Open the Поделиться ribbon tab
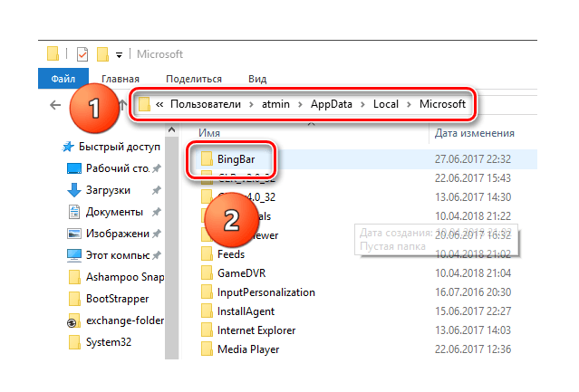Image resolution: width=579 pixels, height=392 pixels. tap(194, 79)
